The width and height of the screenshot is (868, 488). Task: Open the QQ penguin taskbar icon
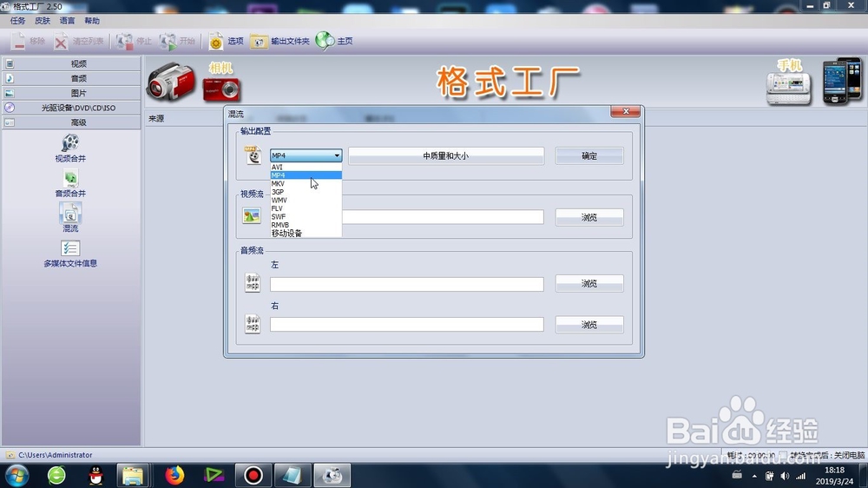(95, 475)
